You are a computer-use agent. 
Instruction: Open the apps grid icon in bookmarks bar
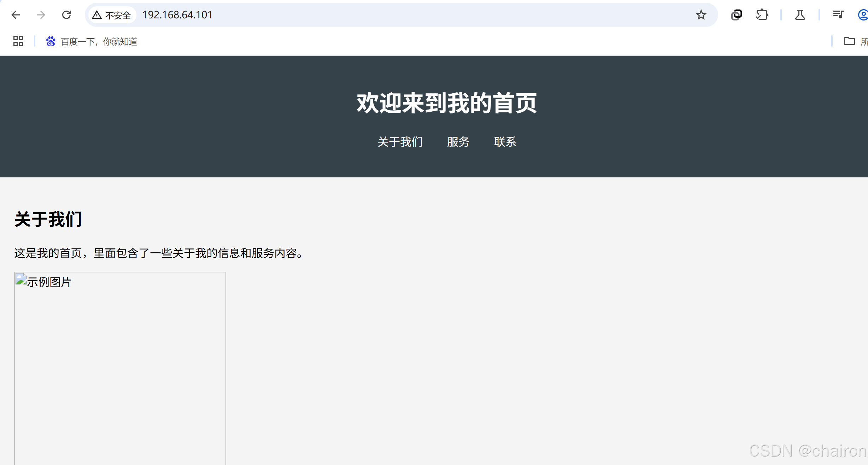[18, 41]
